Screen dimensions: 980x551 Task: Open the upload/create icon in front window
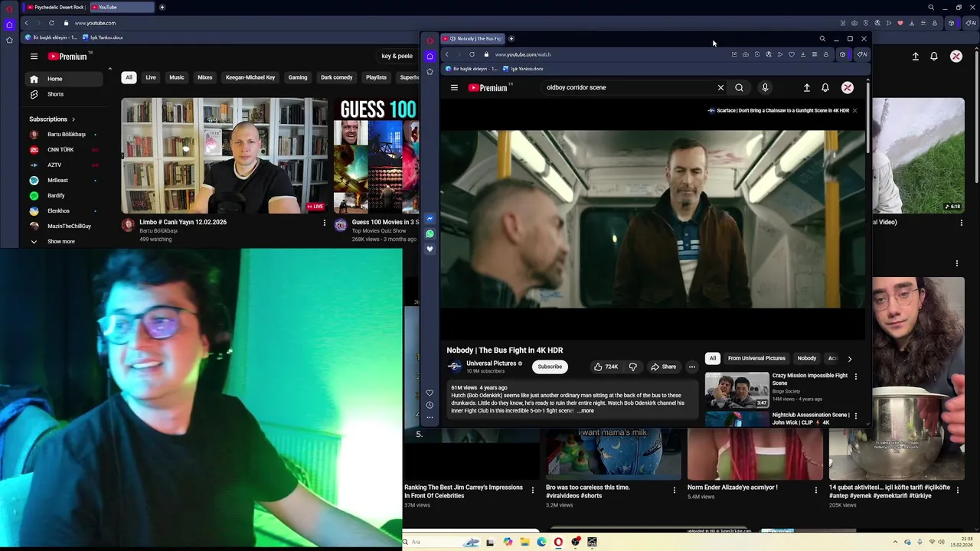[806, 88]
